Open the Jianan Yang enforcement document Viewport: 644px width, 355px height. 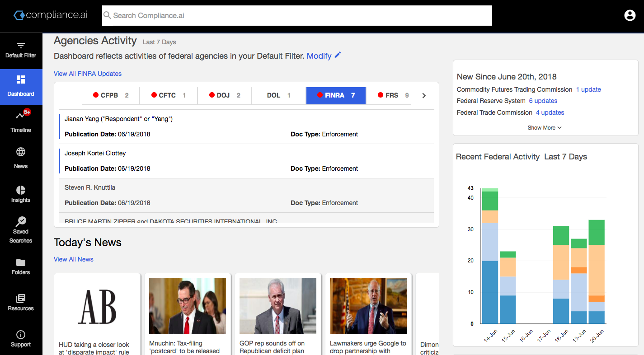[246, 127]
